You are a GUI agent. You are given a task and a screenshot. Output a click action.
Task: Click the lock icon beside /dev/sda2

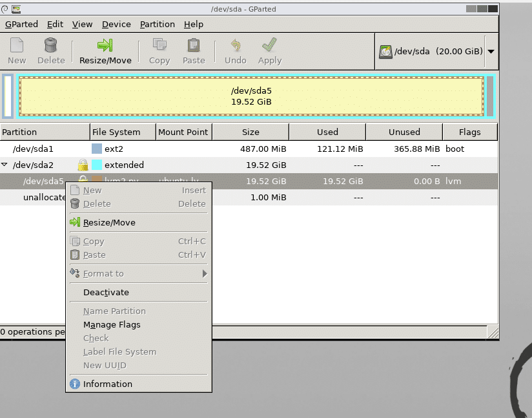(x=83, y=165)
